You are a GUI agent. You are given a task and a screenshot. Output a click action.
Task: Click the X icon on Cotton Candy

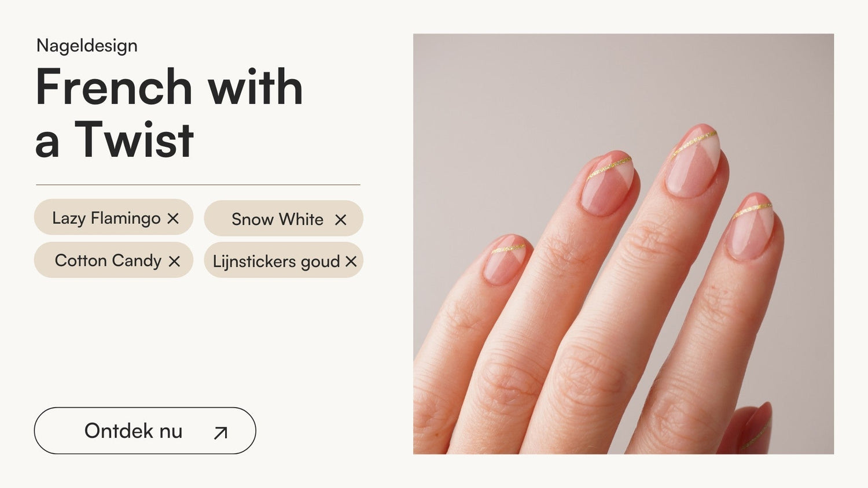[174, 261]
